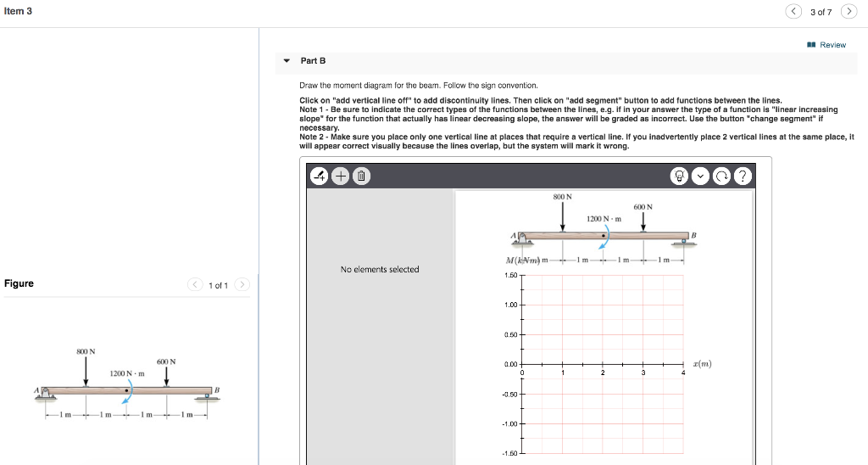The image size is (868, 465).
Task: Click the 0.50 label on moment axis
Action: pos(510,335)
